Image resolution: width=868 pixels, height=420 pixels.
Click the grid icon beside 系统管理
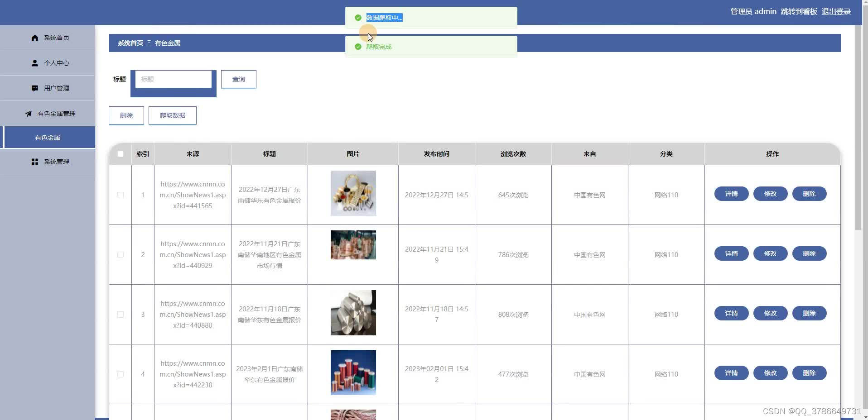pyautogui.click(x=35, y=162)
